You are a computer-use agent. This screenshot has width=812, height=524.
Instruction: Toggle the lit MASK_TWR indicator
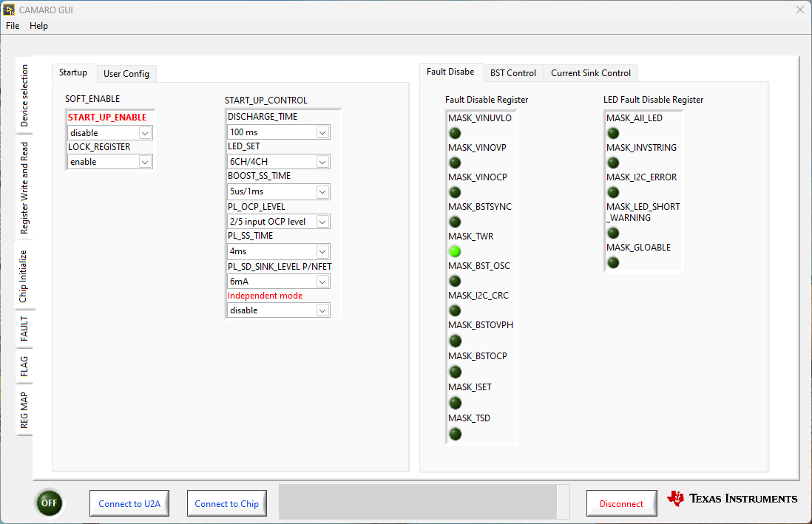(x=455, y=251)
